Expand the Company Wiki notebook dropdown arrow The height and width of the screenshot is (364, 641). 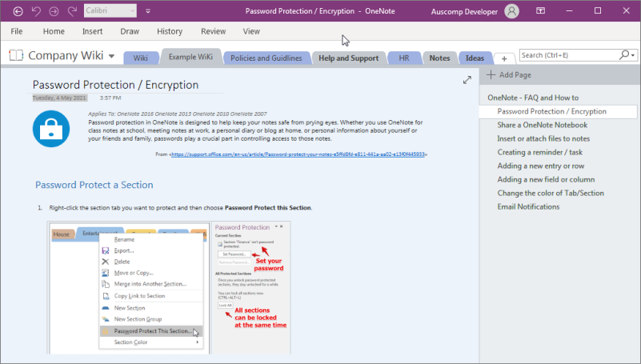[x=111, y=56]
